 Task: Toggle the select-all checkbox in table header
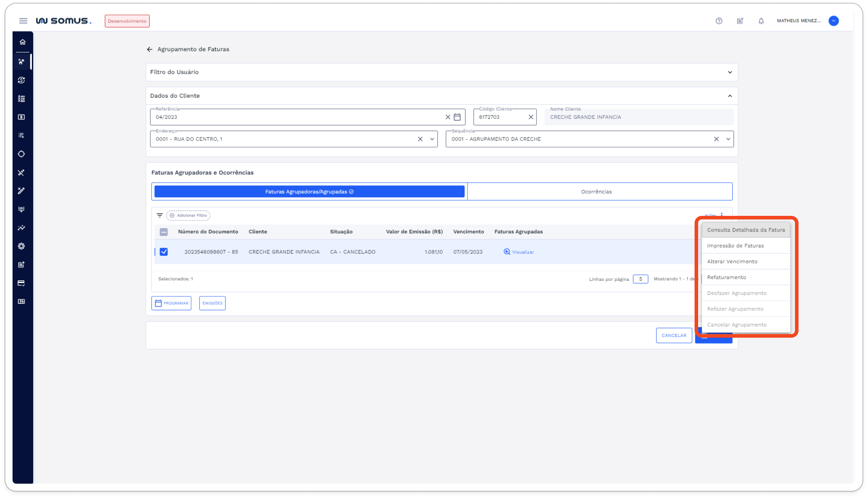tap(164, 232)
